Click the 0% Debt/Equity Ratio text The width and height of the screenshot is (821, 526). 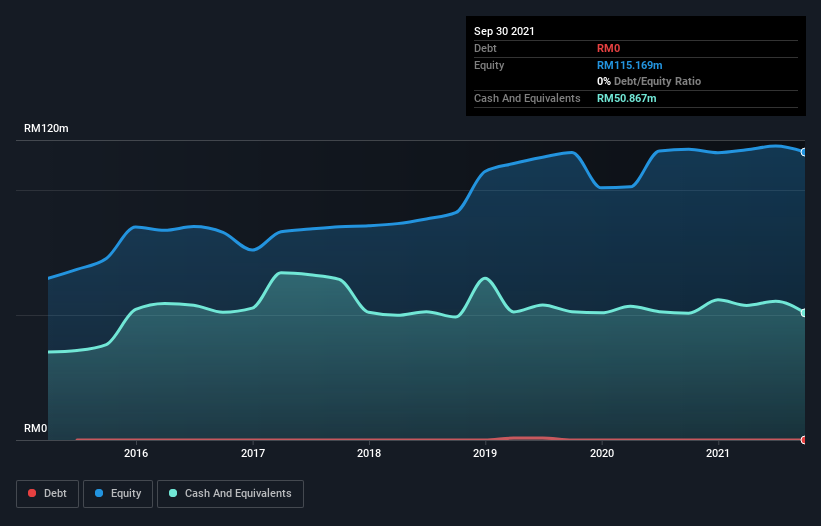pos(649,81)
